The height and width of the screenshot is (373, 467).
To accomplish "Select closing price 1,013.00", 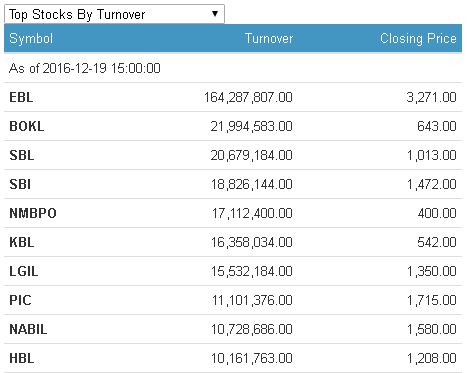I will point(432,155).
